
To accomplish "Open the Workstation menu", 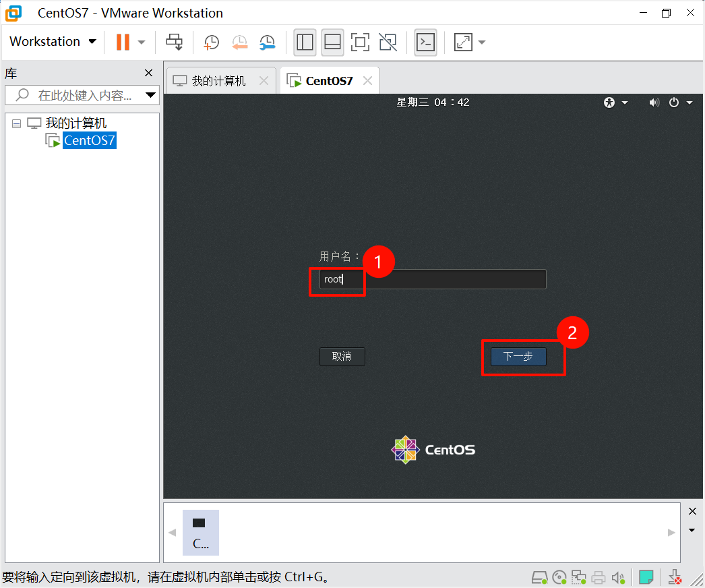I will click(x=53, y=41).
